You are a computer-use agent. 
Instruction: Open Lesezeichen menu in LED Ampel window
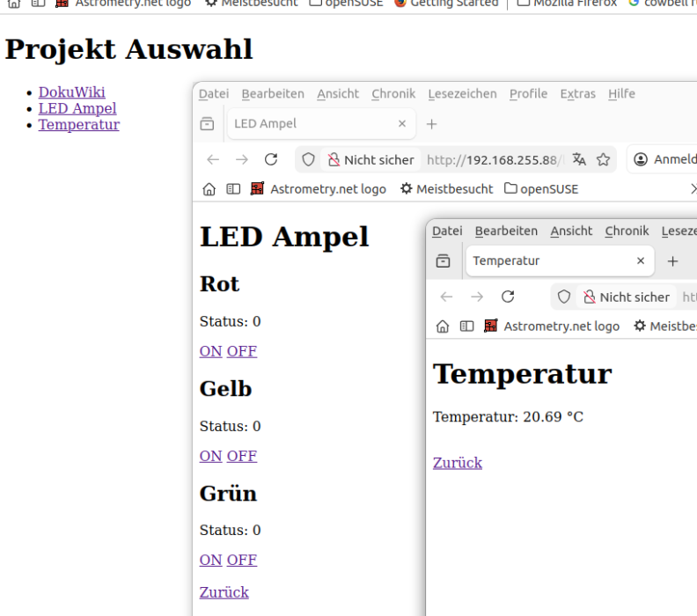(462, 94)
